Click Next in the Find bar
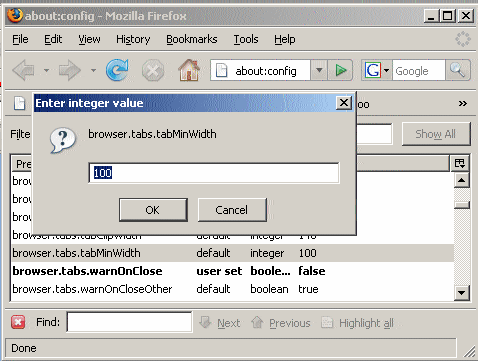This screenshot has height=361, width=478. 220,323
